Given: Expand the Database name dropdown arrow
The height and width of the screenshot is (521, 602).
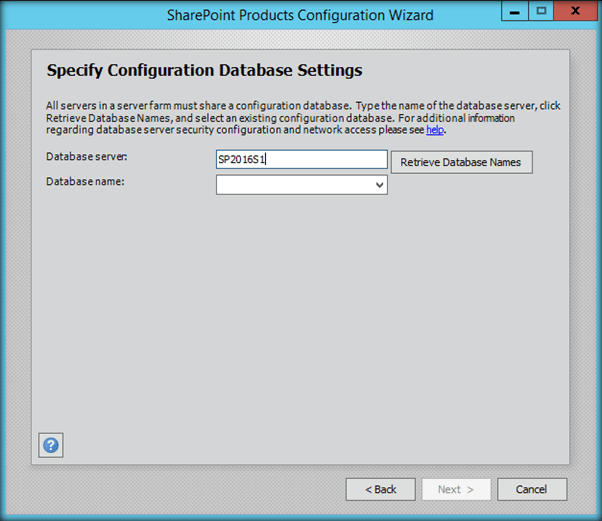Looking at the screenshot, I should (x=379, y=185).
